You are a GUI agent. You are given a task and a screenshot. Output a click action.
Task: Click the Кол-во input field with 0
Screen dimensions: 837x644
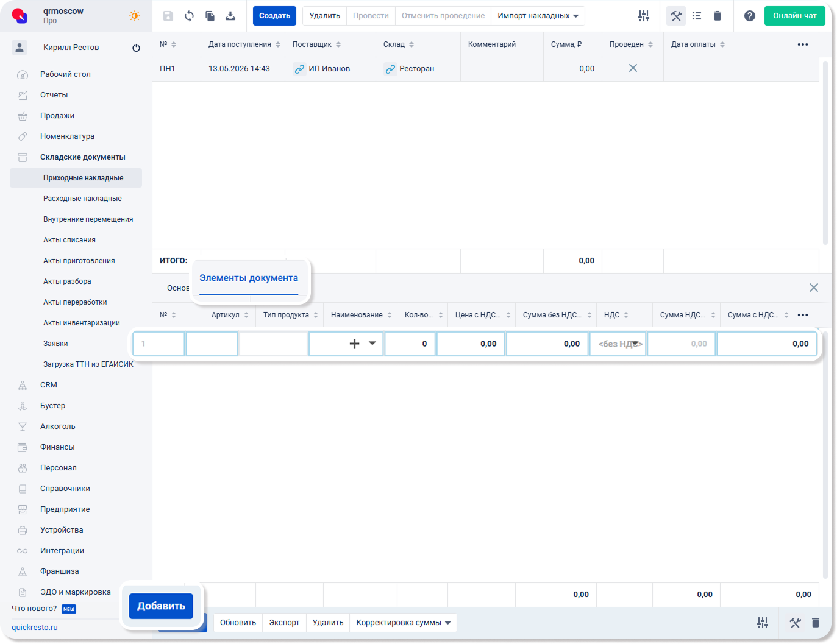click(410, 344)
